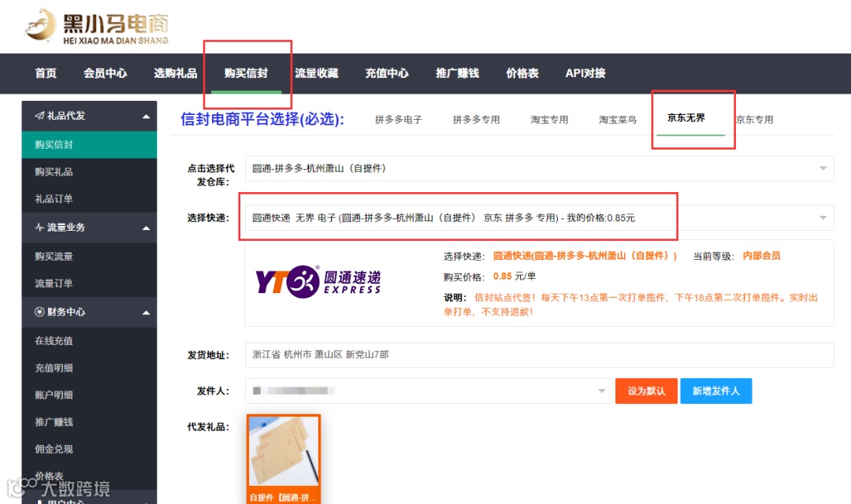Switch to the 拼多多电子 platform tab
This screenshot has width=851, height=504.
coord(399,120)
